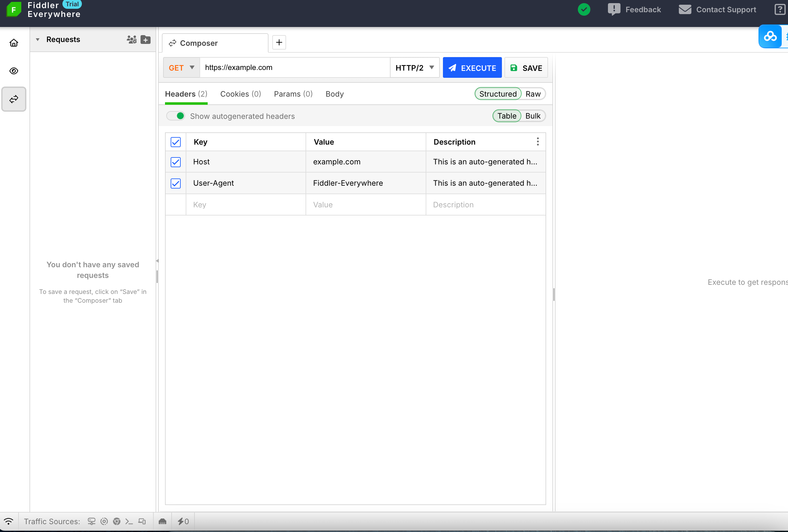Click the terminal traffic source icon
Image resolution: width=788 pixels, height=532 pixels.
point(129,521)
